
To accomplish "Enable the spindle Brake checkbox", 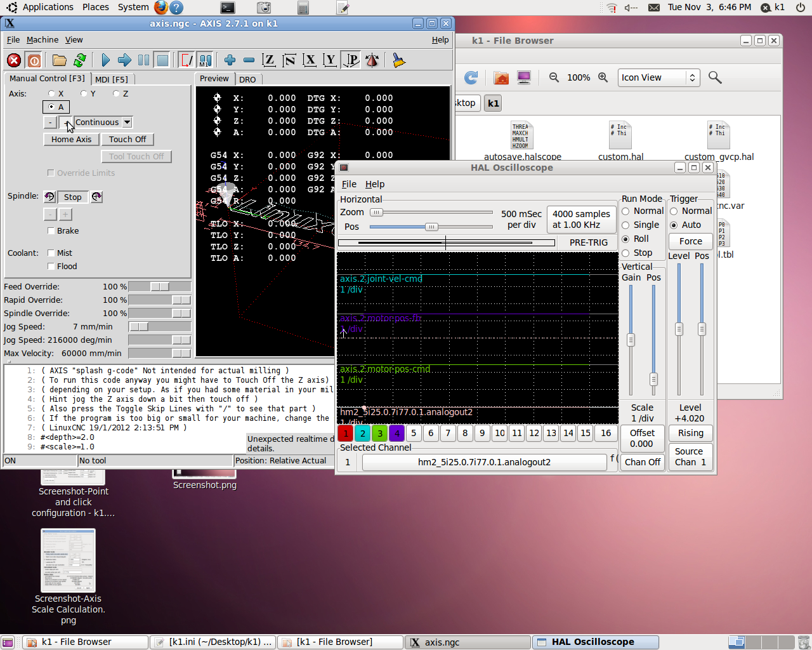I will pos(51,231).
